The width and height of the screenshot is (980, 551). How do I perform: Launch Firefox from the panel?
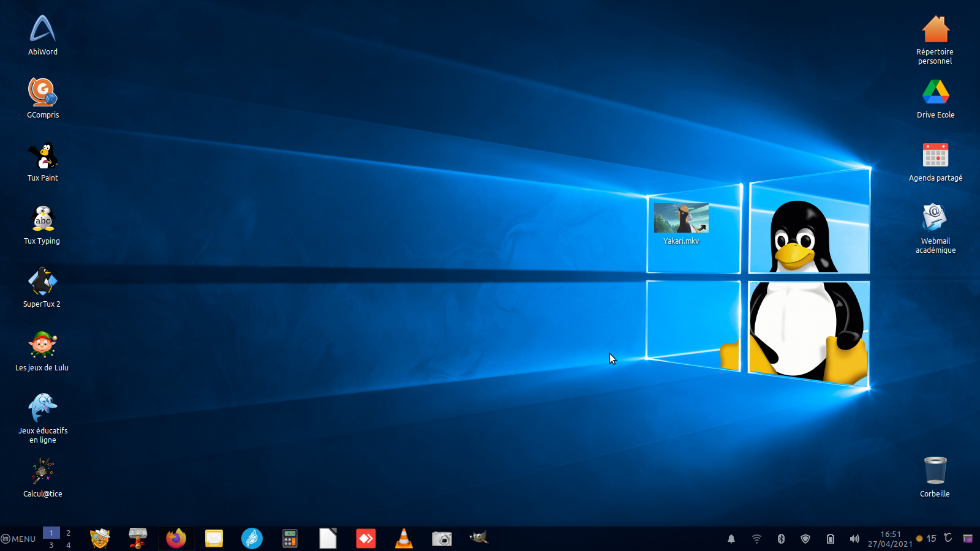[176, 539]
